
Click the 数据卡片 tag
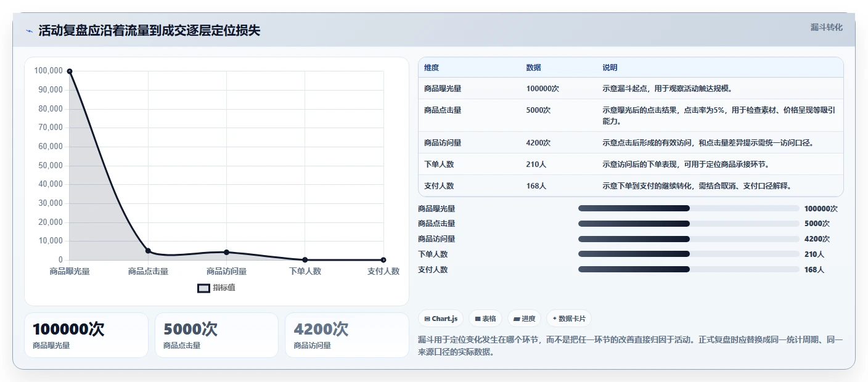pyautogui.click(x=568, y=319)
